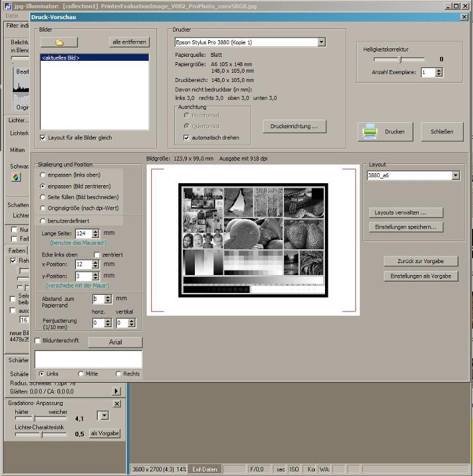Open the small dropdown next to 4,1 value
The height and width of the screenshot is (476, 473).
(102, 415)
